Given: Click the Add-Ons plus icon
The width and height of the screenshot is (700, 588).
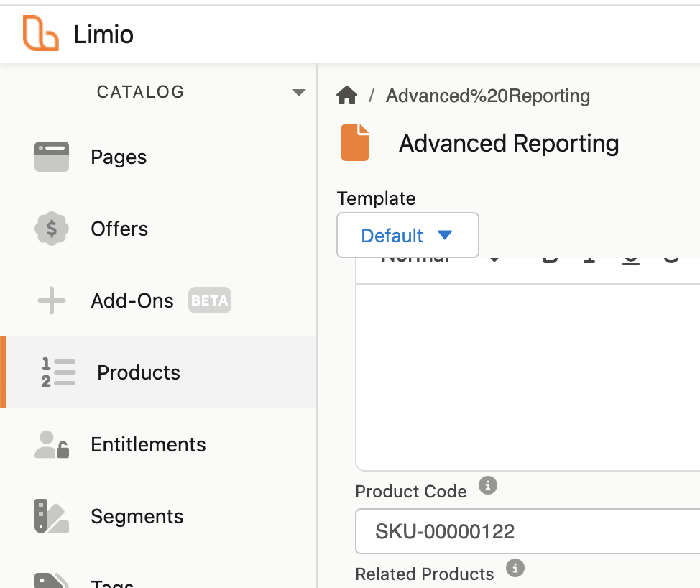Looking at the screenshot, I should (x=52, y=300).
